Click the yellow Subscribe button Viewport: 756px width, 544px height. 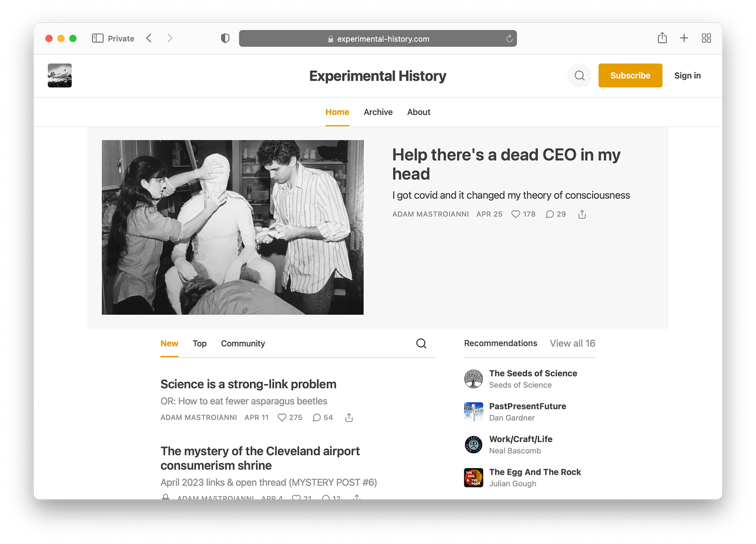pos(630,75)
